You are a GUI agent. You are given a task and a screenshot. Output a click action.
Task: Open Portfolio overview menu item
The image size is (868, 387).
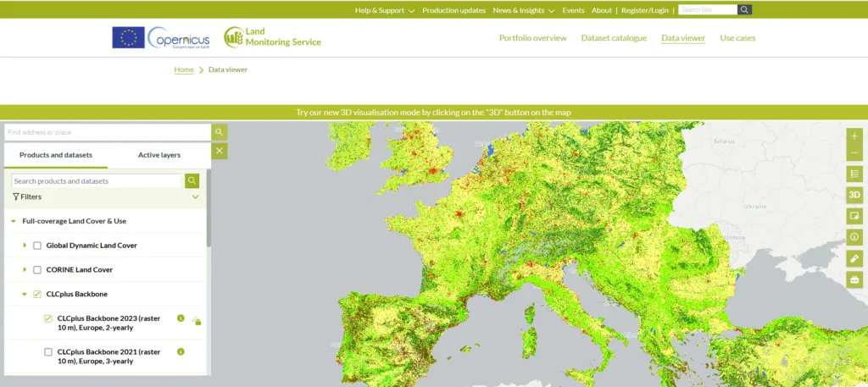532,38
